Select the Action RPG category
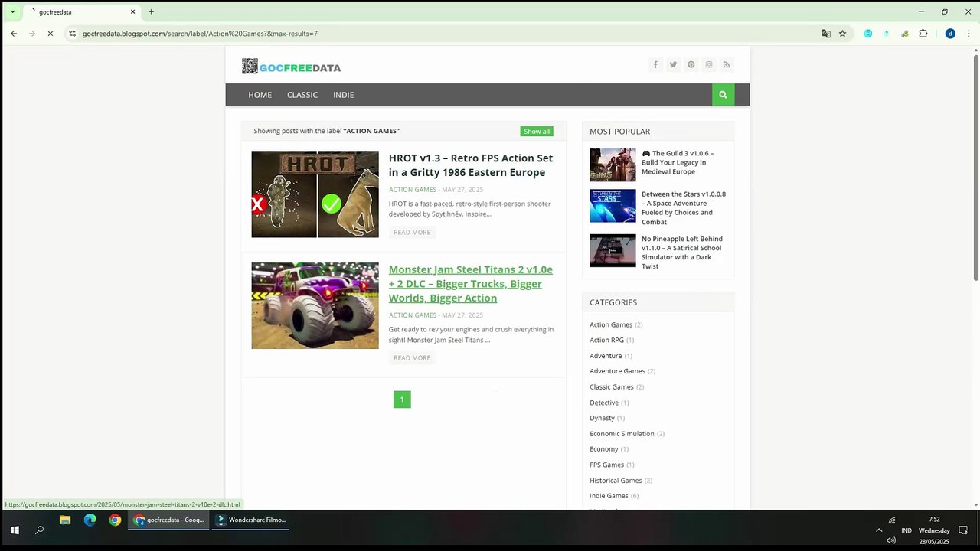Screen dimensions: 980x551 (606, 340)
